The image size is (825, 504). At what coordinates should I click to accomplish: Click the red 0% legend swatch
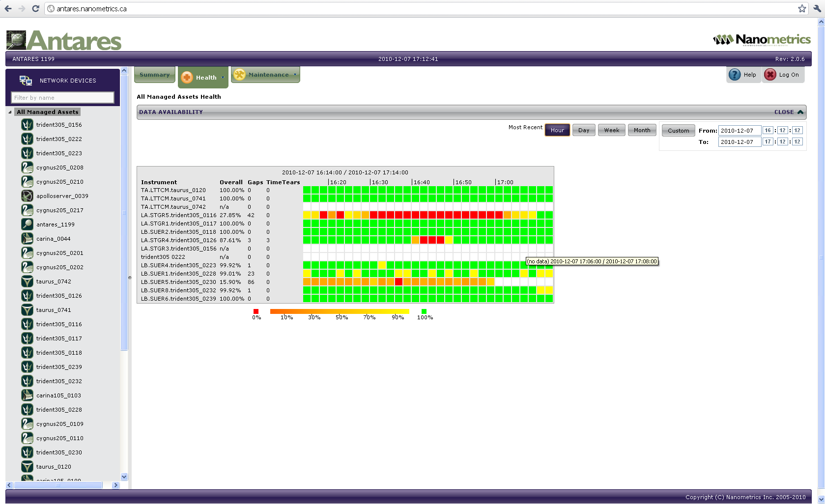[x=256, y=311]
